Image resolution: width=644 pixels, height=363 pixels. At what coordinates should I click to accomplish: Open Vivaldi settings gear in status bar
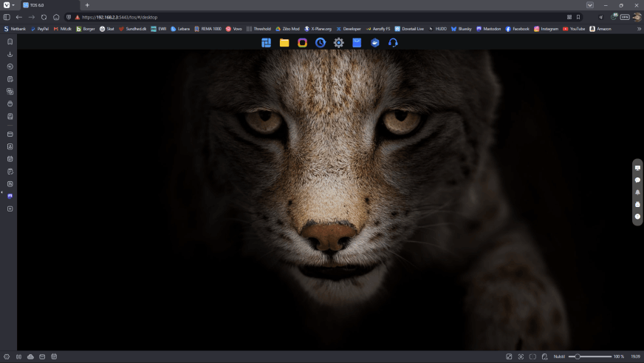tap(7, 357)
